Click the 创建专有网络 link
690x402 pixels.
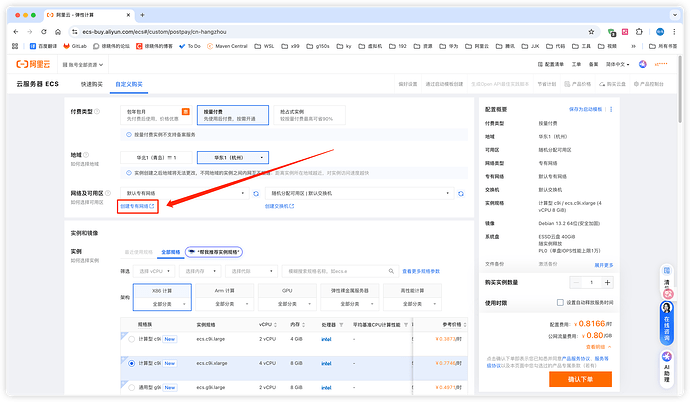pyautogui.click(x=137, y=206)
